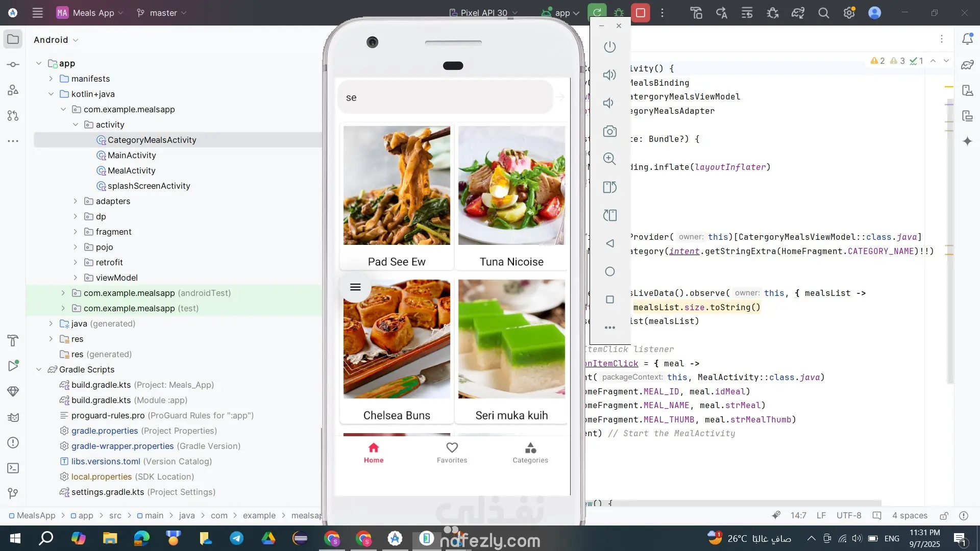Toggle Project tool window folder icon
This screenshot has width=980, height=551.
pos(13,39)
